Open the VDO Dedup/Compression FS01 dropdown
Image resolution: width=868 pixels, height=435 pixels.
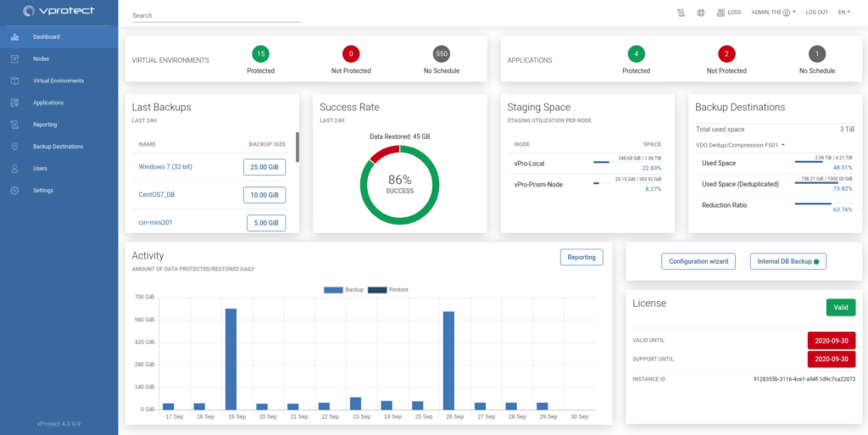click(x=740, y=145)
